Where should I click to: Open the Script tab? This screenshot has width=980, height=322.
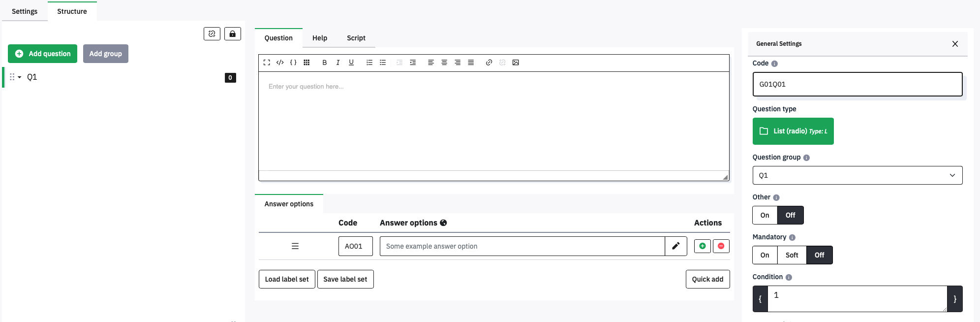tap(356, 38)
